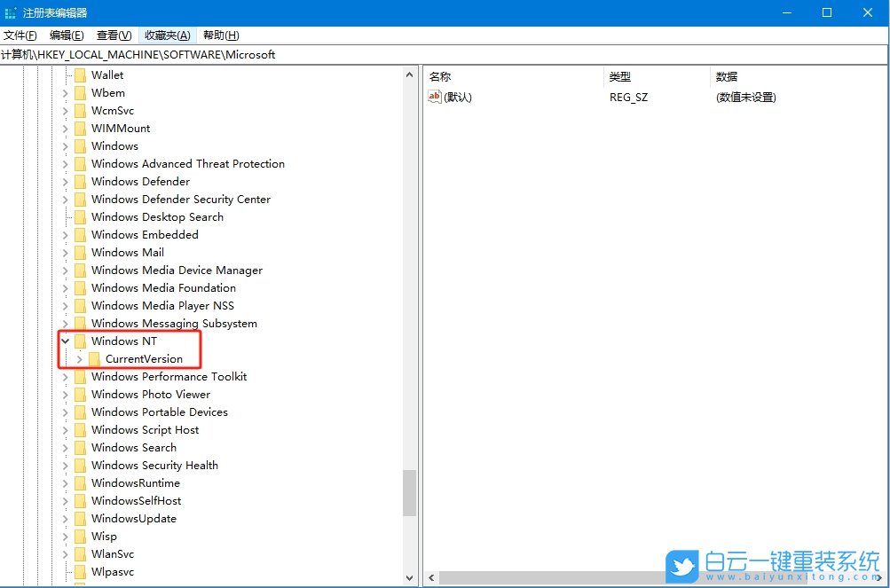Viewport: 890px width, 588px height.
Task: Expand the Windows Script Host key
Action: click(65, 429)
